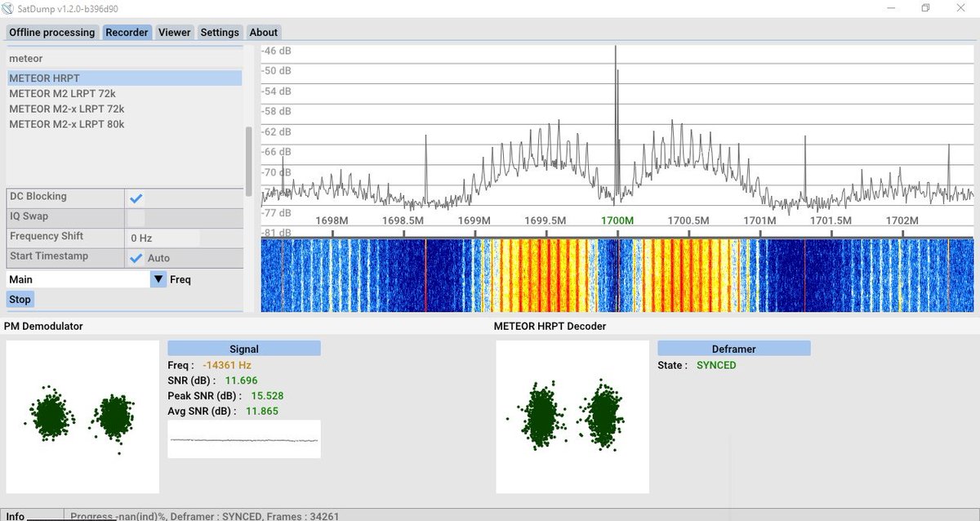The width and height of the screenshot is (980, 521).
Task: Open the Viewer tab
Action: click(x=174, y=33)
